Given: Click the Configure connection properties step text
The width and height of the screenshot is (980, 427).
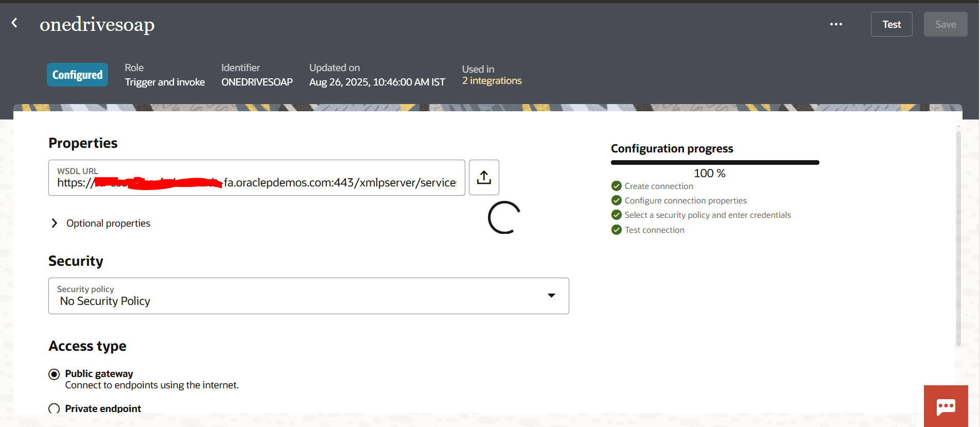Looking at the screenshot, I should click(686, 200).
